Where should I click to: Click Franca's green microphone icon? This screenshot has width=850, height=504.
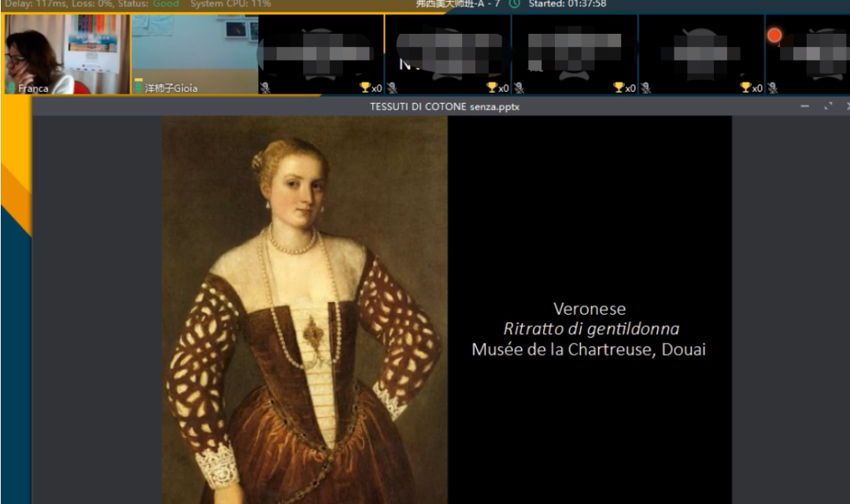pos(11,88)
